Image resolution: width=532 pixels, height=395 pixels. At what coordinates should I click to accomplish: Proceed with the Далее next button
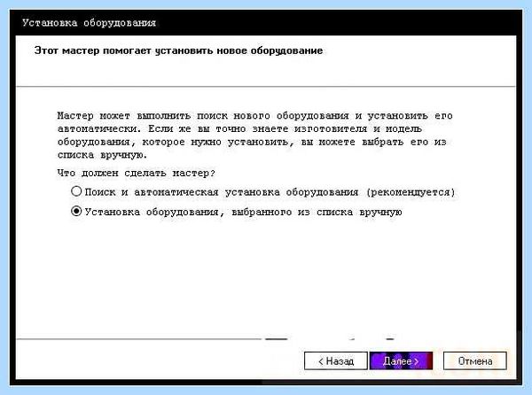click(401, 360)
